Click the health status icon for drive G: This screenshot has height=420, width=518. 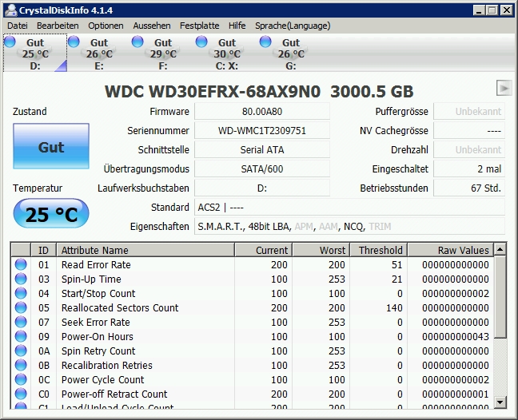[x=265, y=42]
